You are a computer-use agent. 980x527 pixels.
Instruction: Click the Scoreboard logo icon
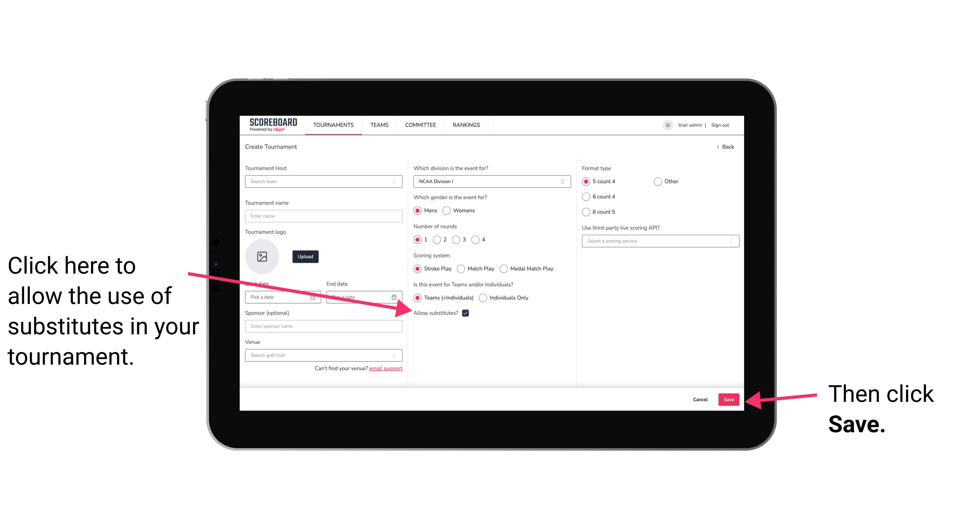tap(271, 125)
